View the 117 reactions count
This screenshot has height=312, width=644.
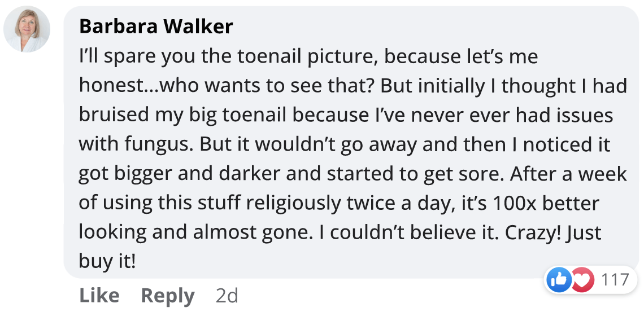point(615,280)
